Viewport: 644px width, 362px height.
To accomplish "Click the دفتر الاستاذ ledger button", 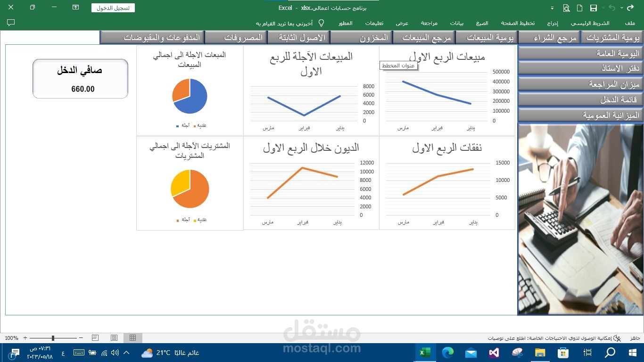I will pyautogui.click(x=580, y=68).
